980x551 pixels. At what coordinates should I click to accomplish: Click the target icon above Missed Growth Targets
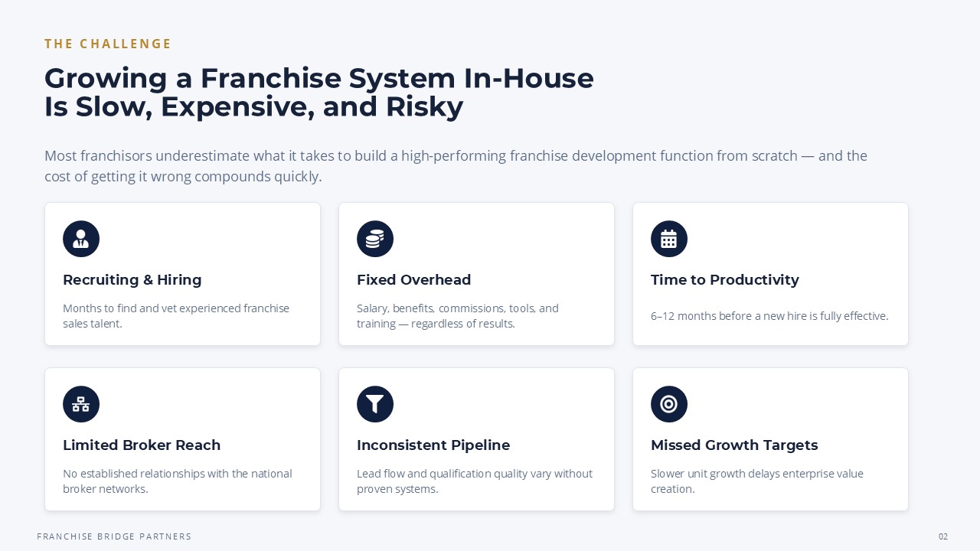click(x=669, y=404)
